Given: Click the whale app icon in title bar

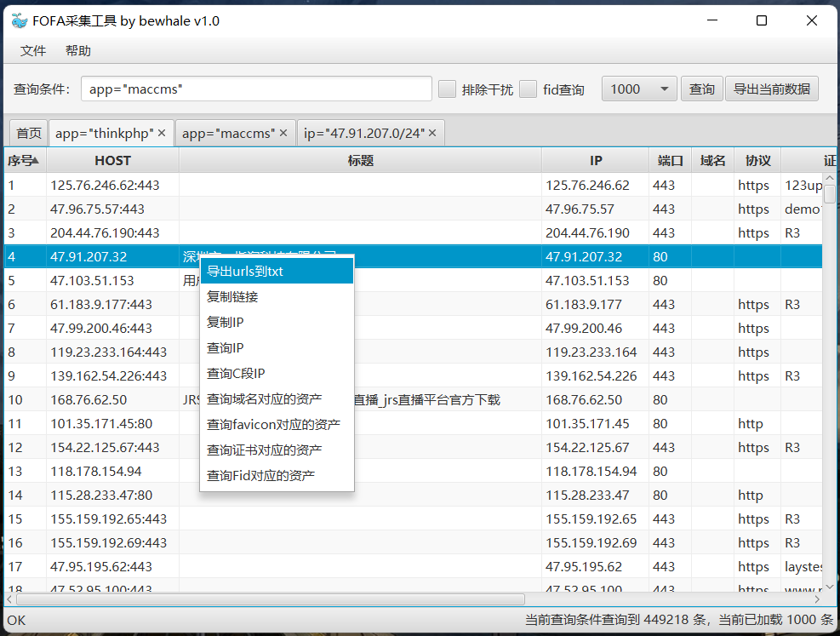Looking at the screenshot, I should tap(21, 20).
